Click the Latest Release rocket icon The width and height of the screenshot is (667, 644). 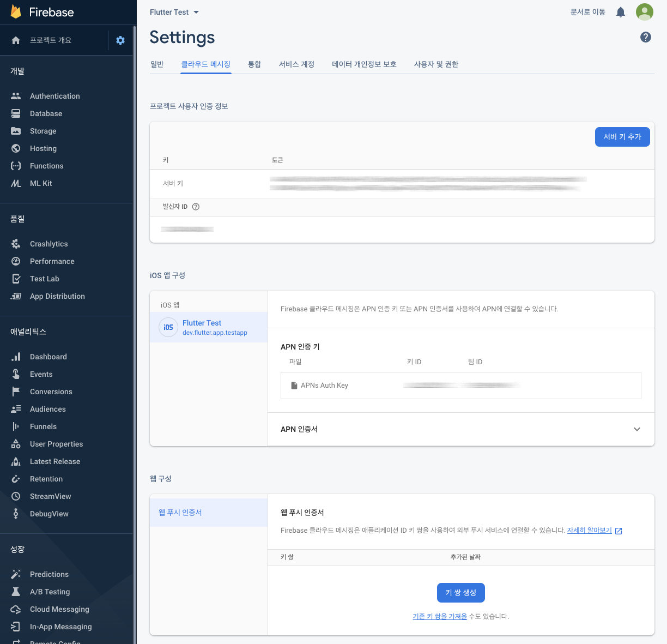click(x=16, y=461)
